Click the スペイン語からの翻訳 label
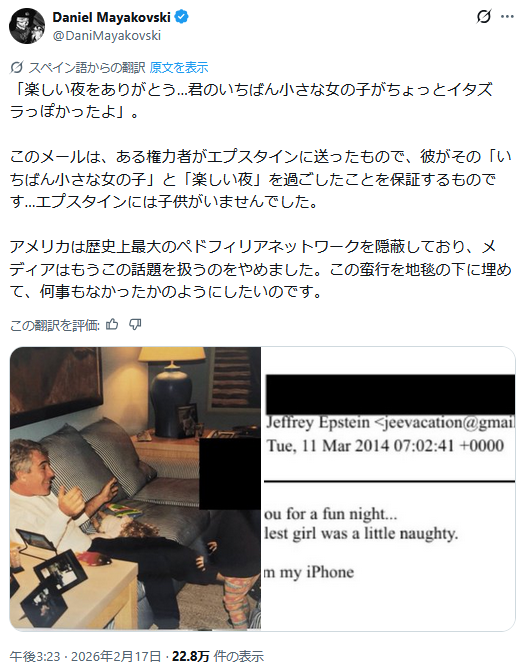 [87, 67]
